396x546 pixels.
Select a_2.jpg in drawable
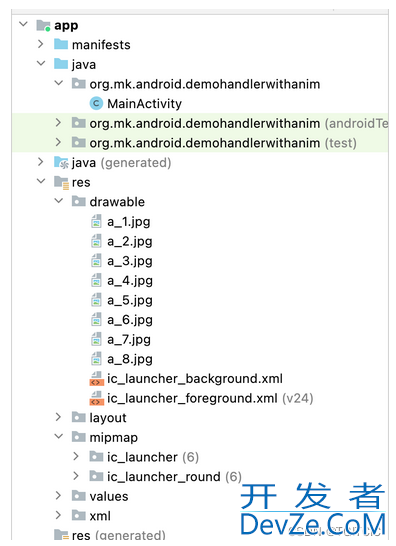pos(130,241)
